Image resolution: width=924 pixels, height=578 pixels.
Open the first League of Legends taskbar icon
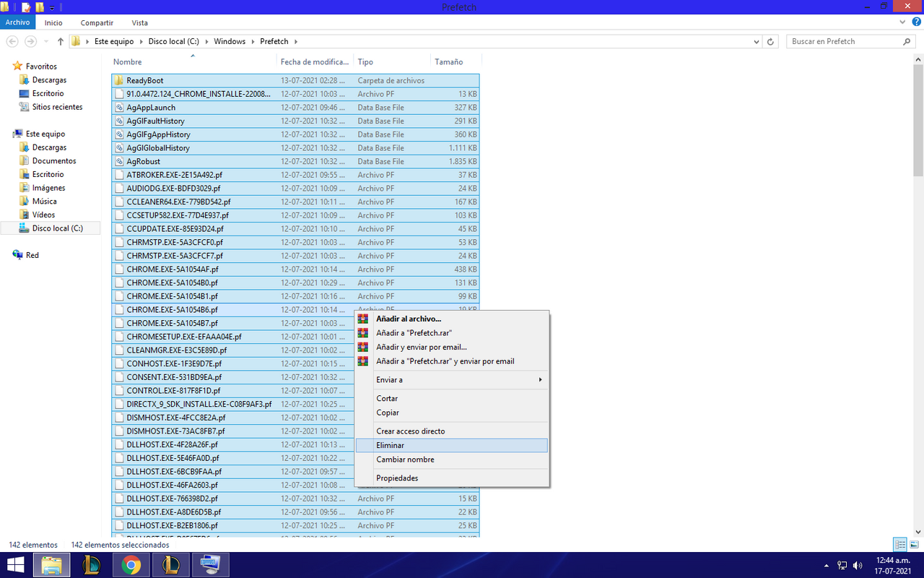[91, 564]
